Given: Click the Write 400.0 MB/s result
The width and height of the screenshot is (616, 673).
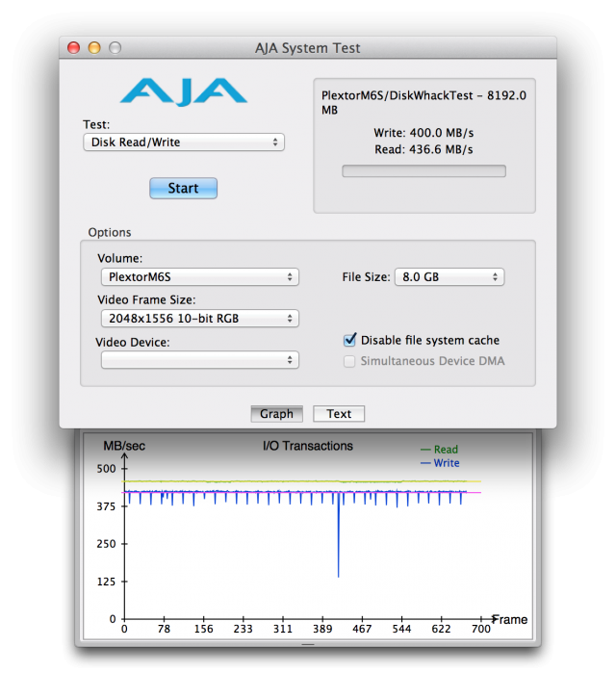Looking at the screenshot, I should click(423, 133).
